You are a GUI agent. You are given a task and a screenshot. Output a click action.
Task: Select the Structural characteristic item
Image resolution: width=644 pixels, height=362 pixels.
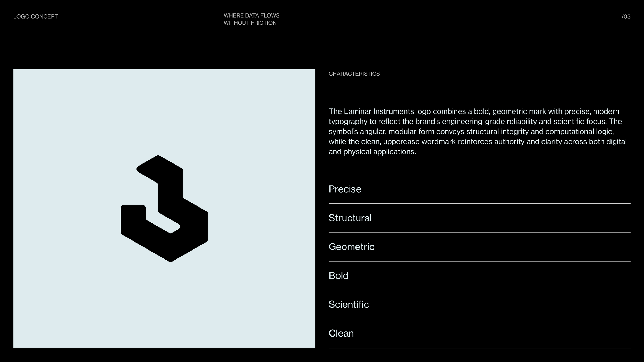[350, 218]
